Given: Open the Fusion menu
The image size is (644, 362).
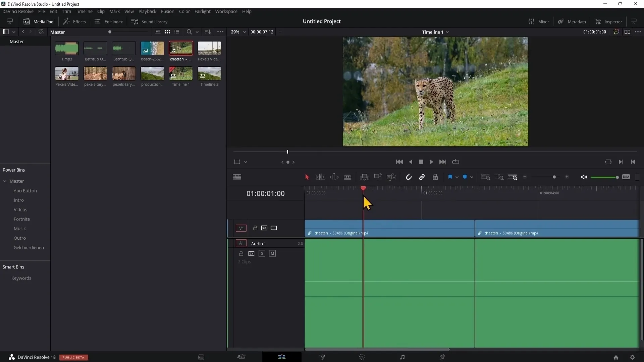Looking at the screenshot, I should click(x=167, y=11).
